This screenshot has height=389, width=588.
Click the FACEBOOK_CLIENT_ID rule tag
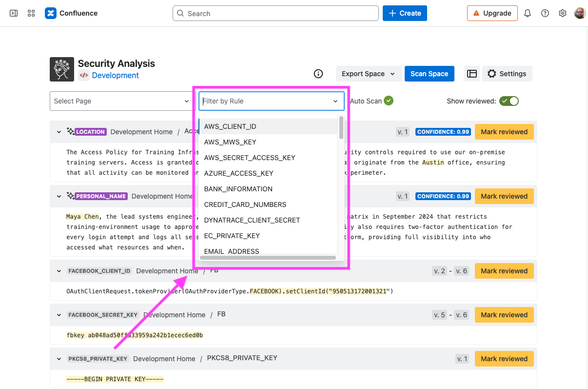99,271
